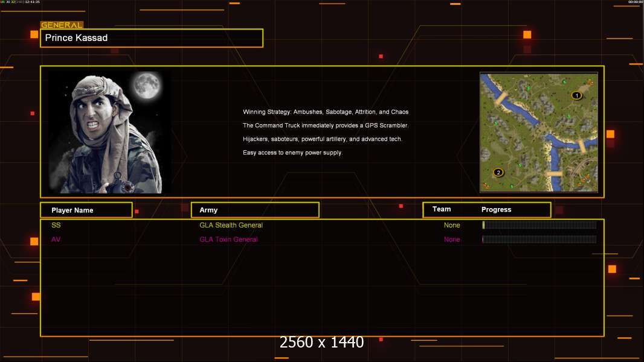The image size is (644, 362).
Task: Click GLA Toxin General army entry
Action: coord(228,240)
